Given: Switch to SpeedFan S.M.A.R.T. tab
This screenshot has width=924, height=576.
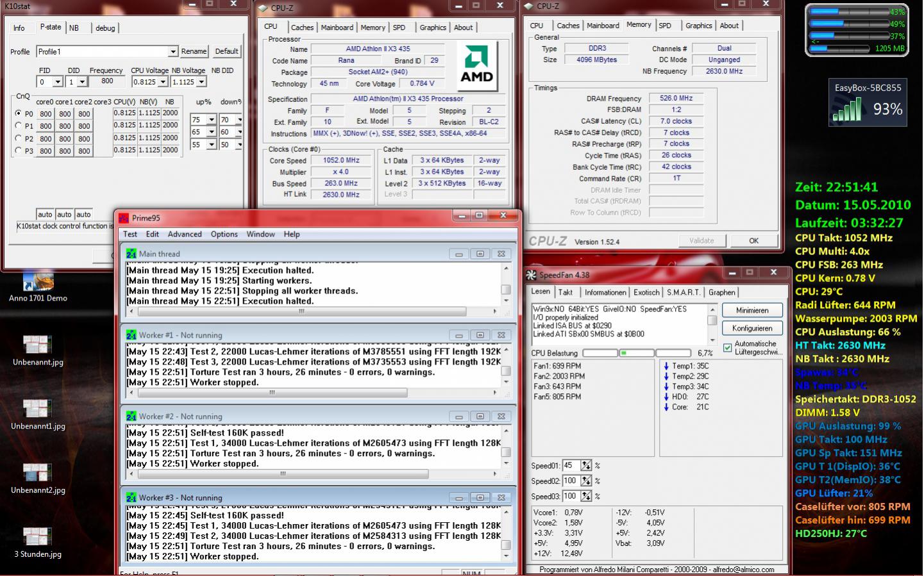Looking at the screenshot, I should point(684,292).
